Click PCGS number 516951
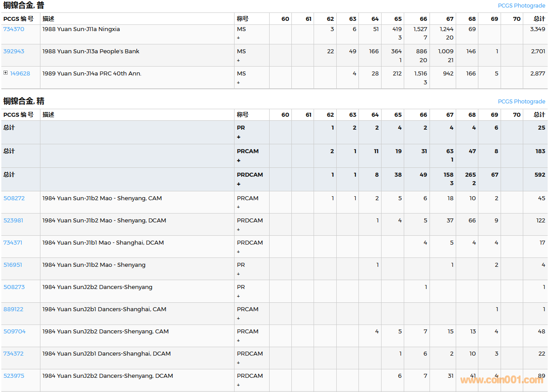The width and height of the screenshot is (549, 392). click(13, 265)
